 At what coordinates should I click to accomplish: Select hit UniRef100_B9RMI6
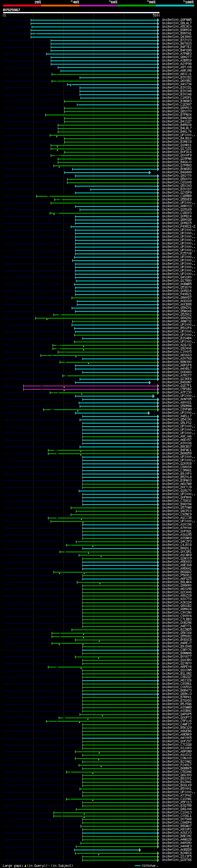177,30
